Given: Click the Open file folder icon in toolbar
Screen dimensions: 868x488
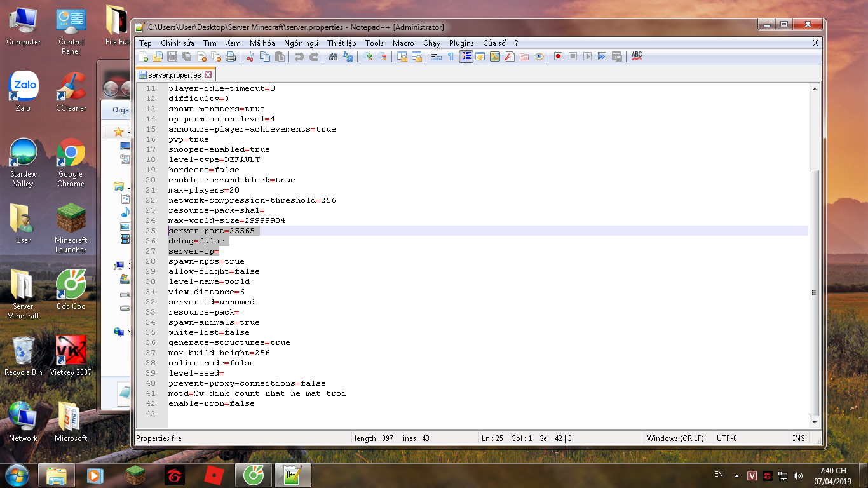Looking at the screenshot, I should click(158, 57).
